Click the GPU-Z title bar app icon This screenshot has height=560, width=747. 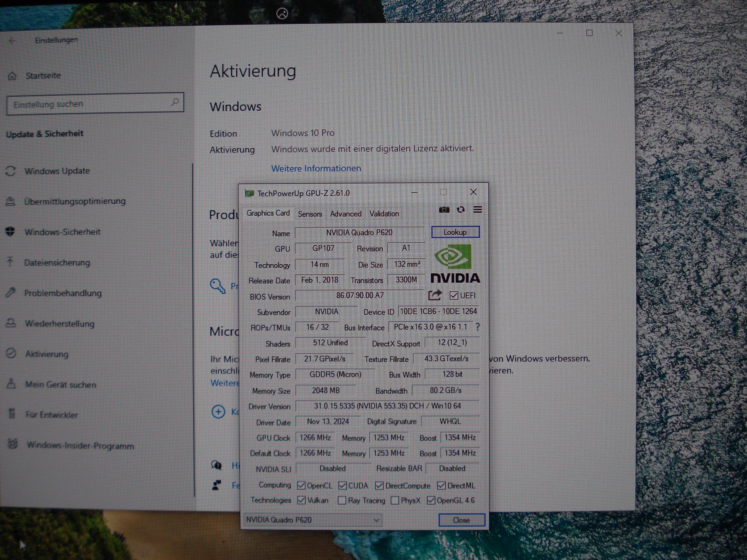point(249,193)
